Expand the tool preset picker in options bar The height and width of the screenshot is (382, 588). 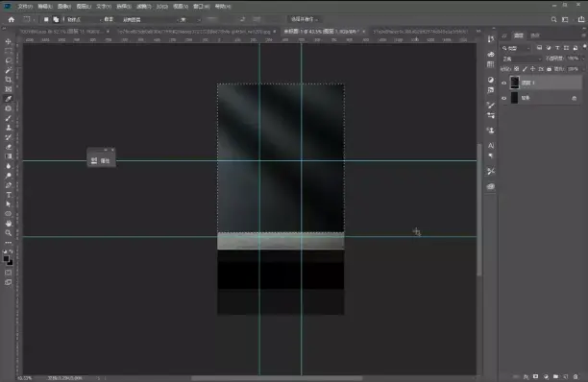click(x=29, y=19)
